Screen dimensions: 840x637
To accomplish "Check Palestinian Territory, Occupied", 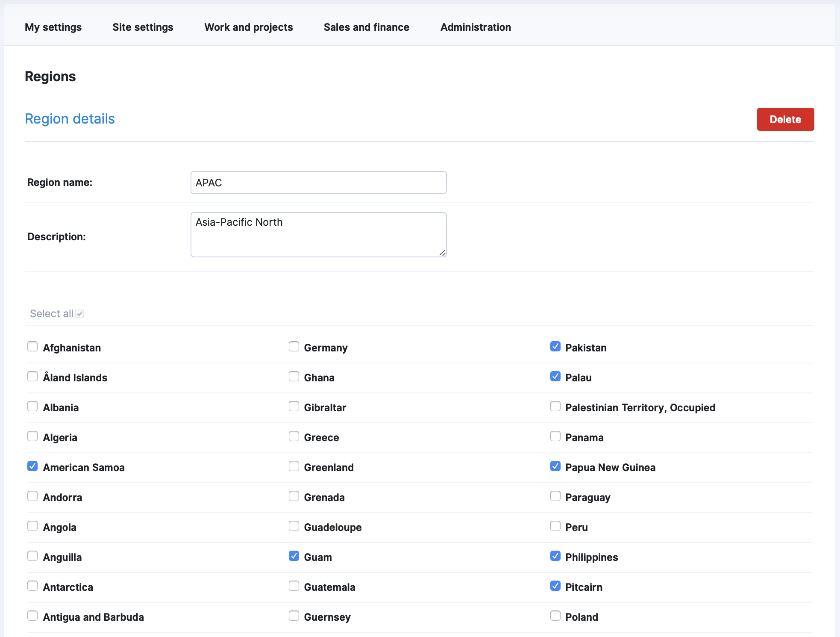I will pyautogui.click(x=555, y=406).
